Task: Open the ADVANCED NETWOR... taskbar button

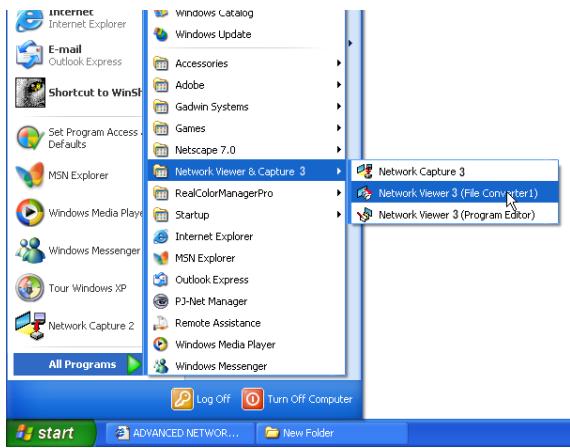Action: click(x=180, y=433)
